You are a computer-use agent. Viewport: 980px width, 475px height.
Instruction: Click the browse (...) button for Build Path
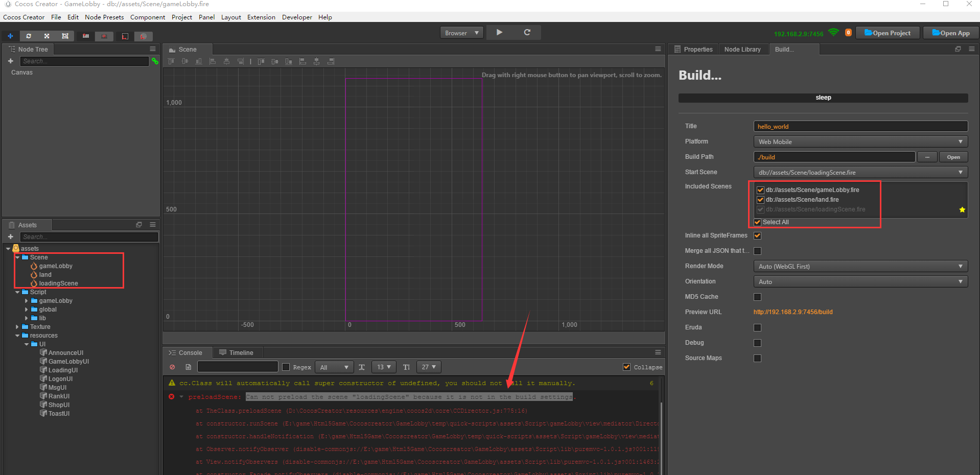tap(927, 157)
